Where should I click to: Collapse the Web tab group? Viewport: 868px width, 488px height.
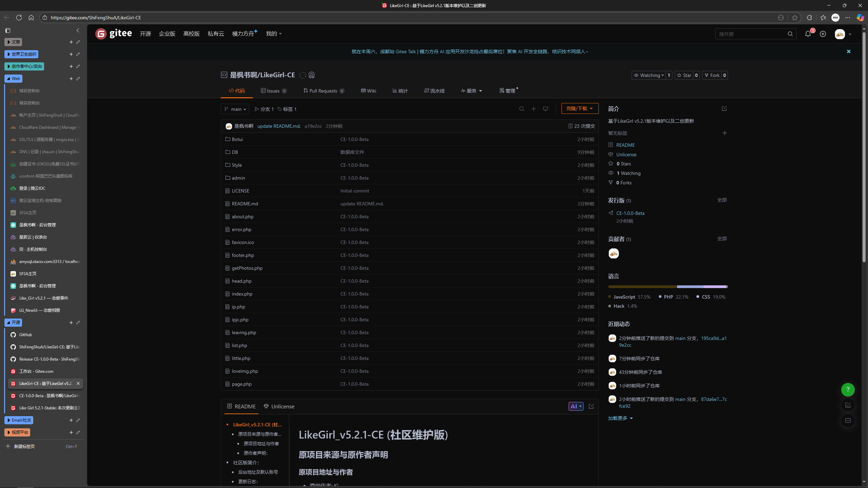click(x=13, y=79)
